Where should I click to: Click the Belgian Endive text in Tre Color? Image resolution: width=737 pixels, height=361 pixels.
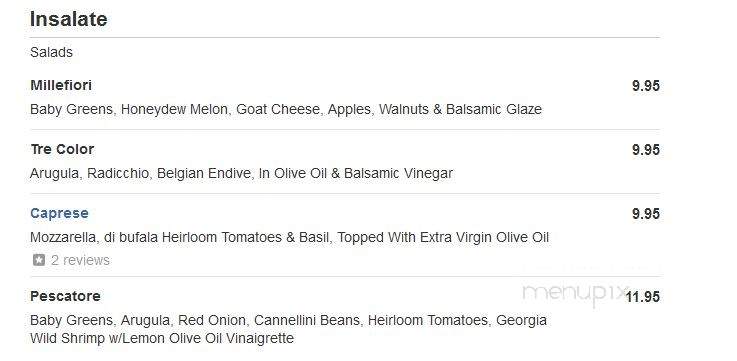tap(204, 173)
